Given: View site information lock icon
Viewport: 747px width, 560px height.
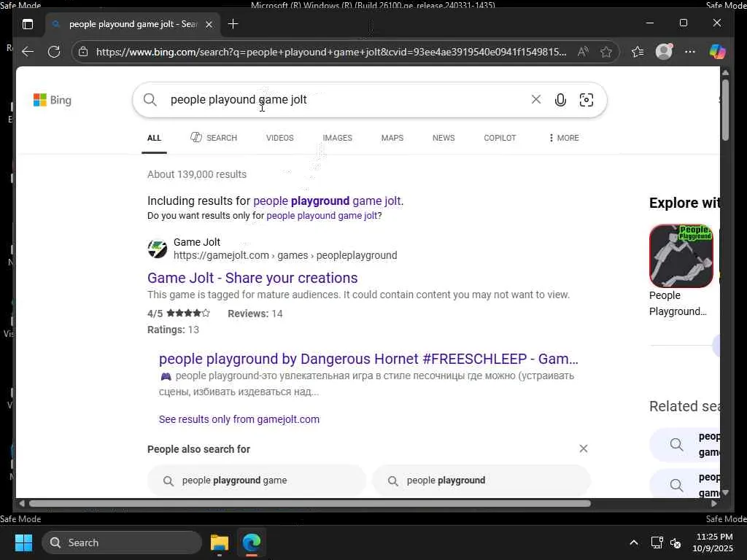Looking at the screenshot, I should pos(83,52).
